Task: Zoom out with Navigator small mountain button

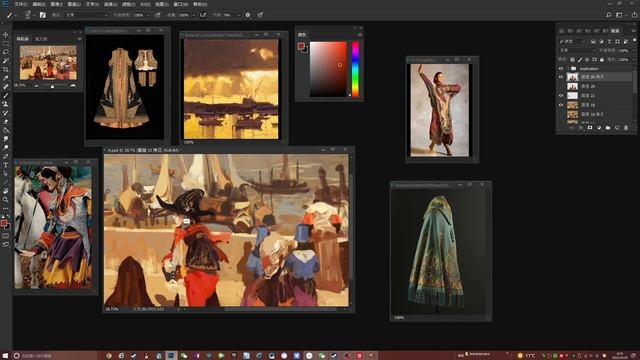Action: (37, 86)
